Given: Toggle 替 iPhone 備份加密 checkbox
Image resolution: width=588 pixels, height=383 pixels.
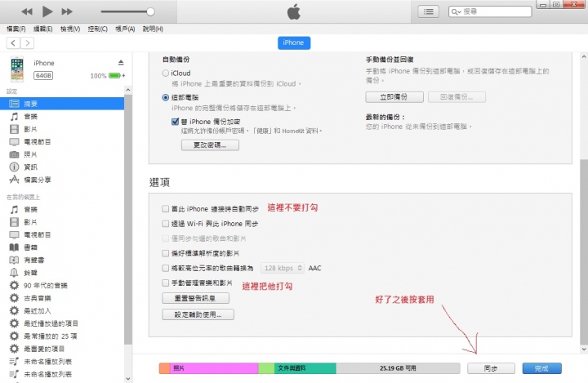Looking at the screenshot, I should (175, 122).
